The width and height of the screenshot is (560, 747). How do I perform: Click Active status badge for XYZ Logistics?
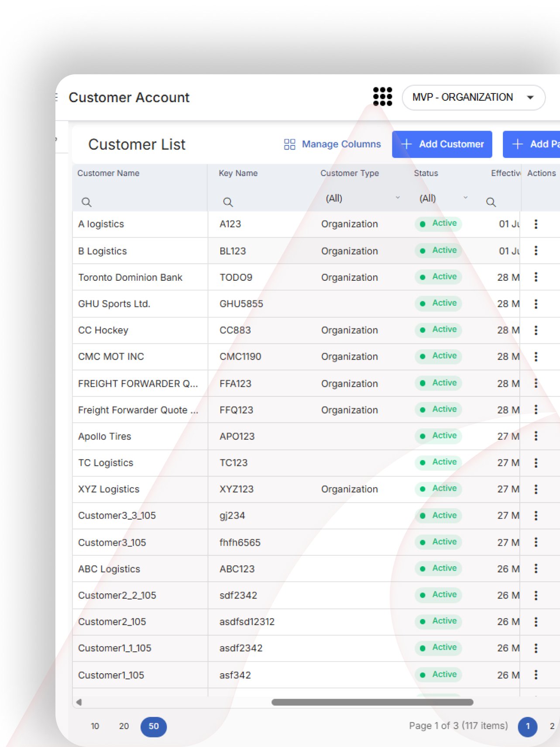click(438, 489)
